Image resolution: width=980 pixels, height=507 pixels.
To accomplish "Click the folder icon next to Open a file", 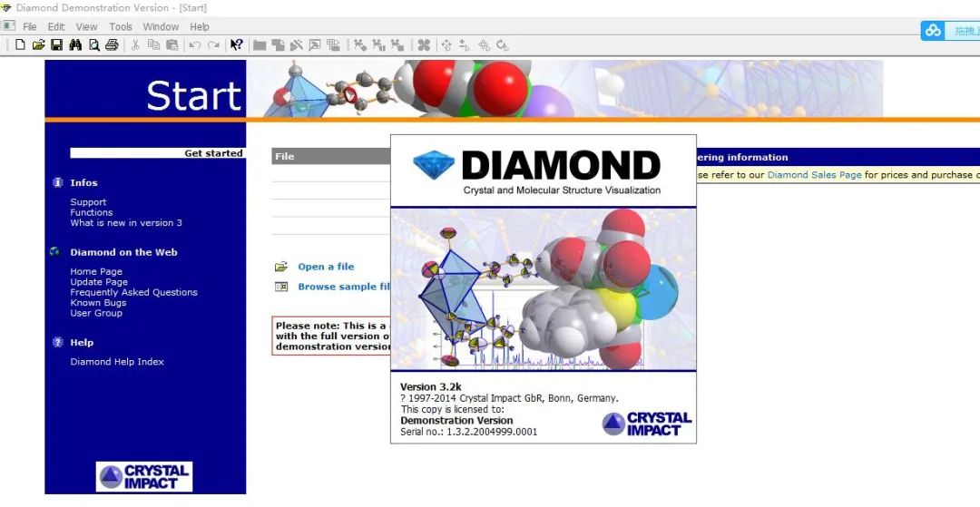I will pos(281,267).
